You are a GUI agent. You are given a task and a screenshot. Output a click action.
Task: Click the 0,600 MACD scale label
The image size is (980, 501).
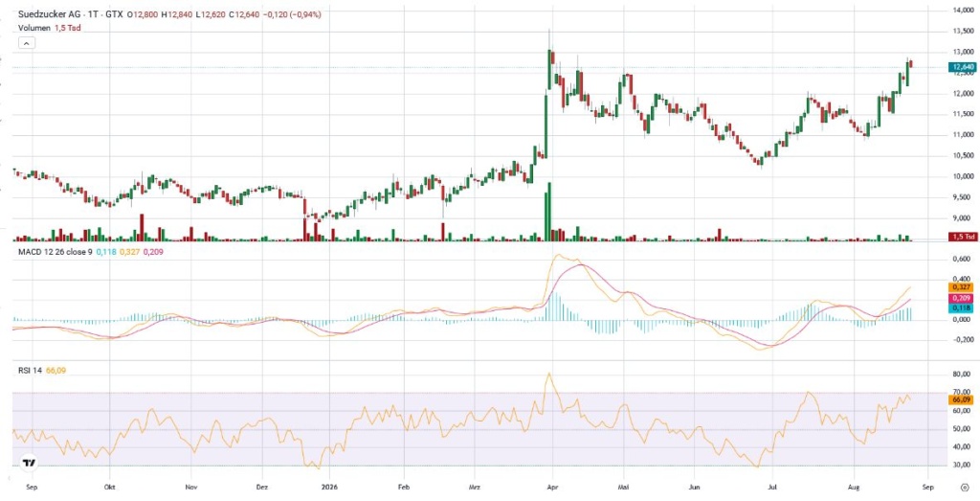961,259
